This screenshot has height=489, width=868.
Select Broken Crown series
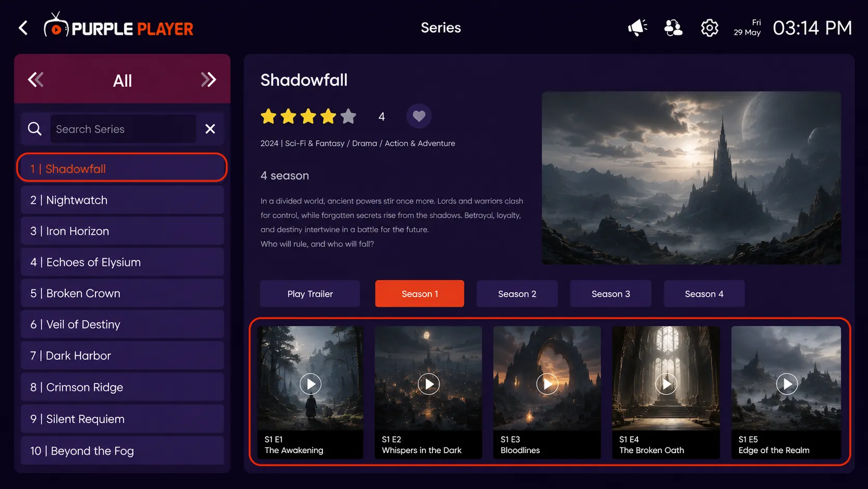pos(123,293)
